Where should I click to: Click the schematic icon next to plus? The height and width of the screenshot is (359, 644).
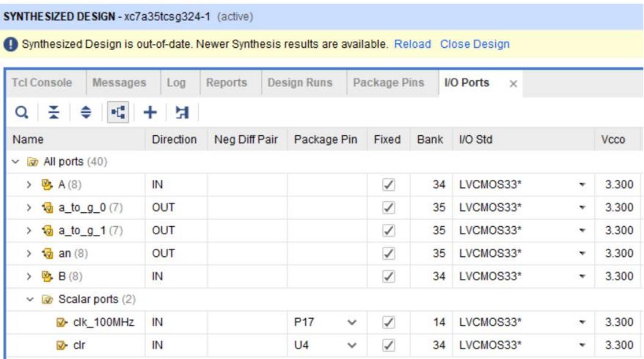[182, 113]
